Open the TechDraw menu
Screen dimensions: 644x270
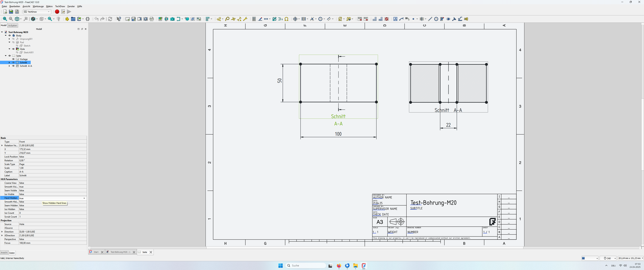click(x=60, y=6)
